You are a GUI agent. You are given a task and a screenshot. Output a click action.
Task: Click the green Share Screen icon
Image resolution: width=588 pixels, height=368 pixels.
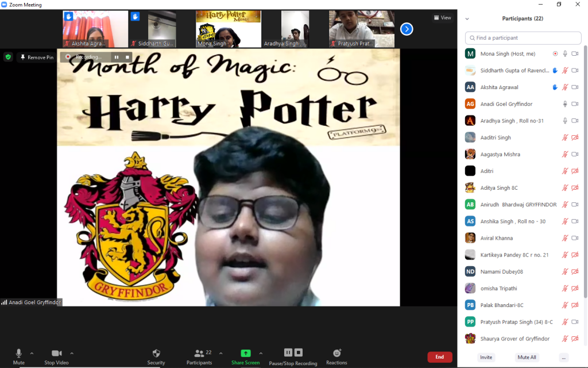(245, 353)
